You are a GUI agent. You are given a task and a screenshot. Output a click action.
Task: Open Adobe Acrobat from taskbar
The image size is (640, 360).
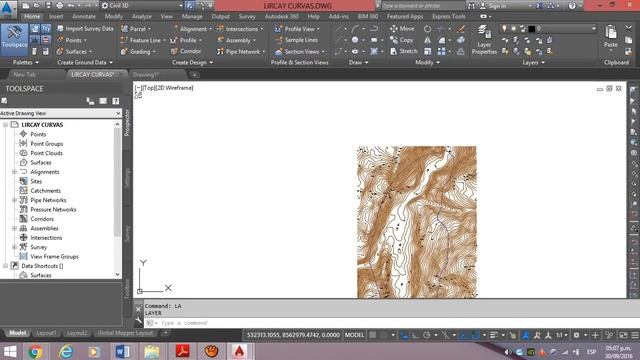(182, 351)
